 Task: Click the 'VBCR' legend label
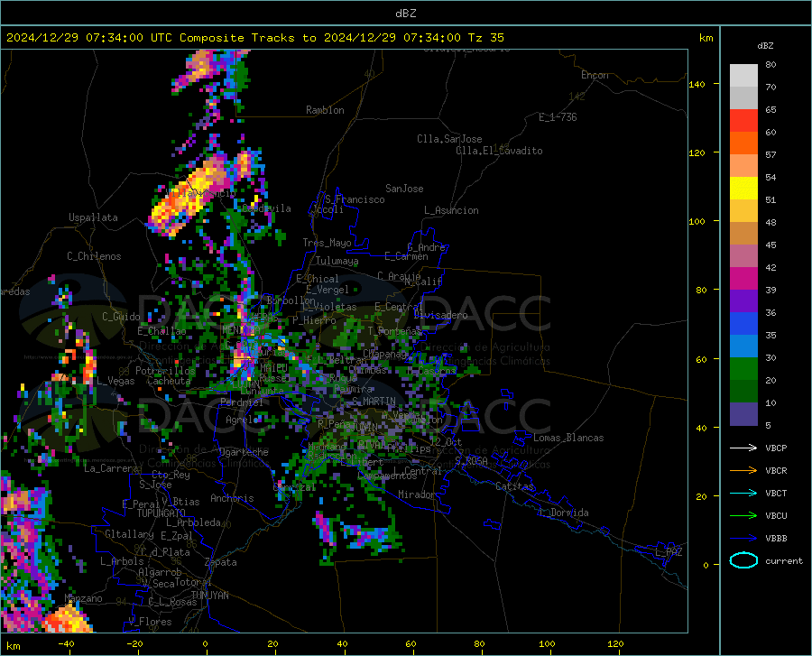776,470
